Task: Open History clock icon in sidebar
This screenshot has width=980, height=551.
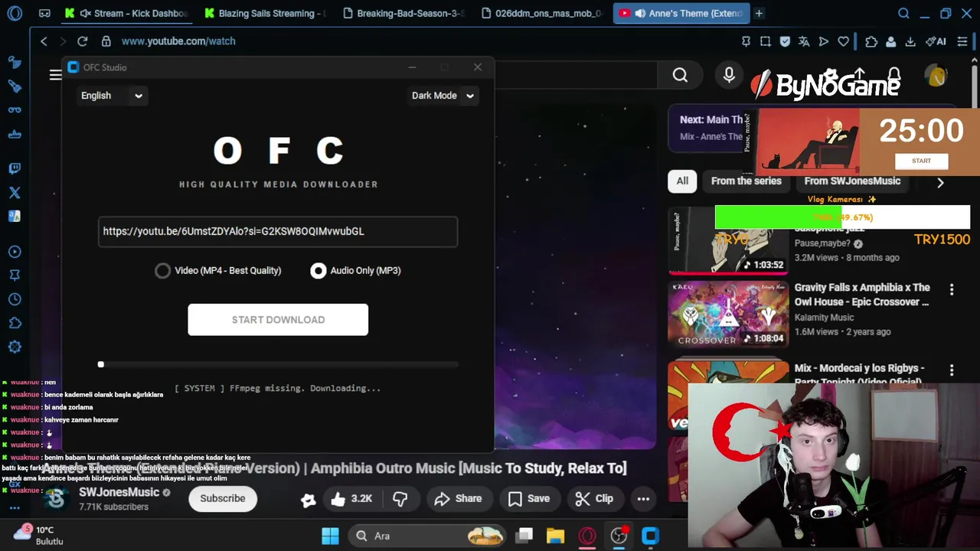Action: (x=15, y=299)
